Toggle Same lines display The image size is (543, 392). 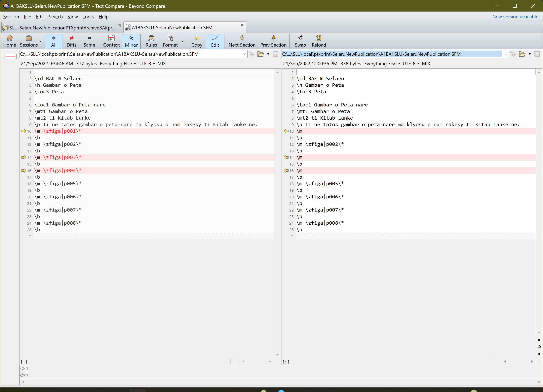[x=89, y=41]
